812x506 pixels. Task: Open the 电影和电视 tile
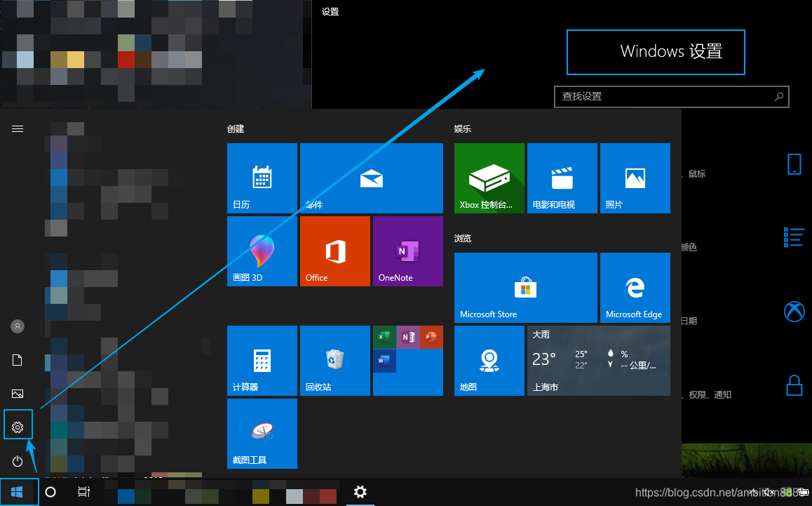(x=562, y=178)
